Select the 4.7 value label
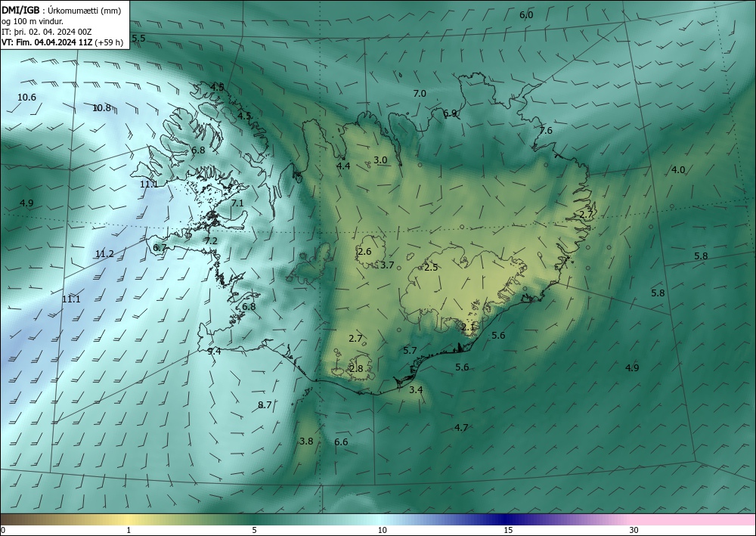The height and width of the screenshot is (536, 756). 461,428
